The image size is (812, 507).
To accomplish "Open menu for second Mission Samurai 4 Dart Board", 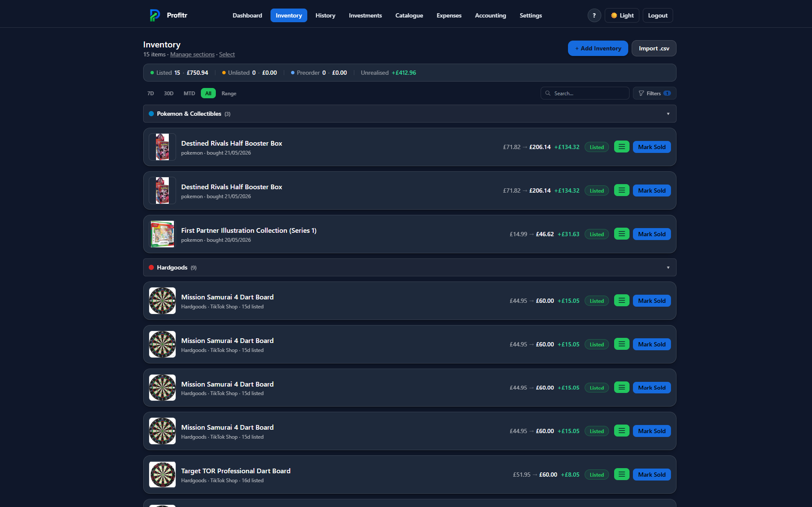I will tap(621, 344).
